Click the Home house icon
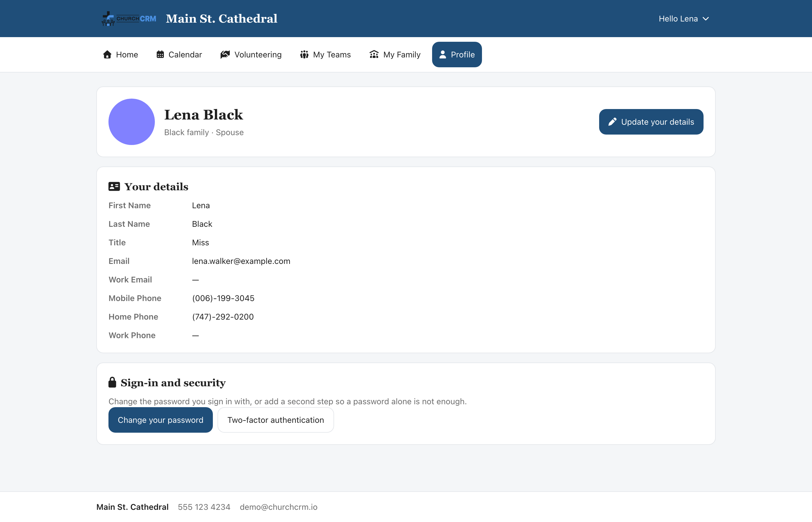The width and height of the screenshot is (812, 522). point(107,55)
